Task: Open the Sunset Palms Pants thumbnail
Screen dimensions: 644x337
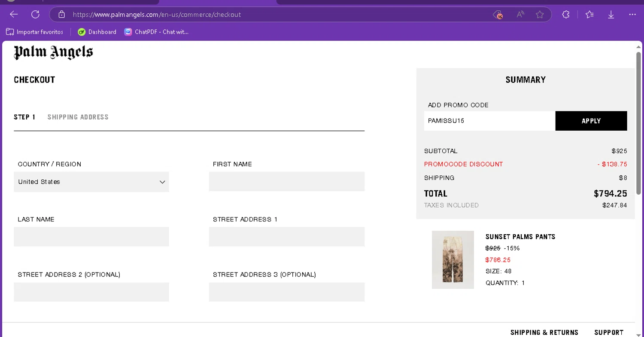Action: click(x=453, y=260)
